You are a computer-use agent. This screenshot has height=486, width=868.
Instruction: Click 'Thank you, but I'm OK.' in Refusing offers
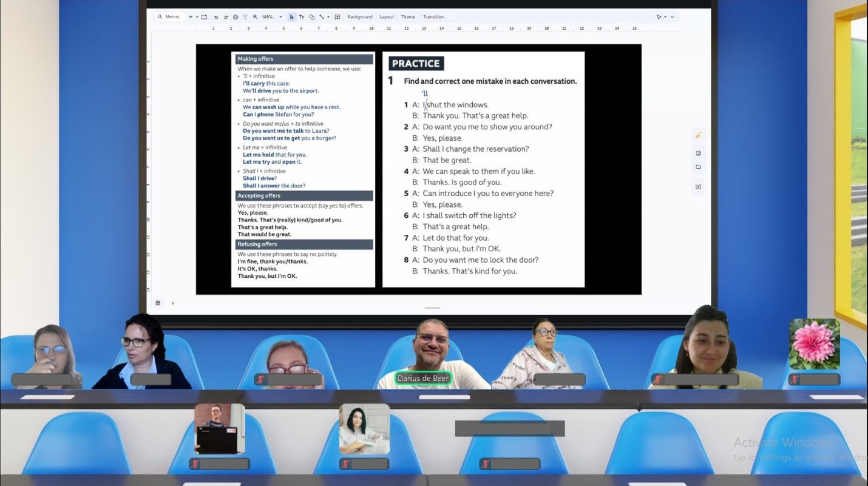(268, 276)
